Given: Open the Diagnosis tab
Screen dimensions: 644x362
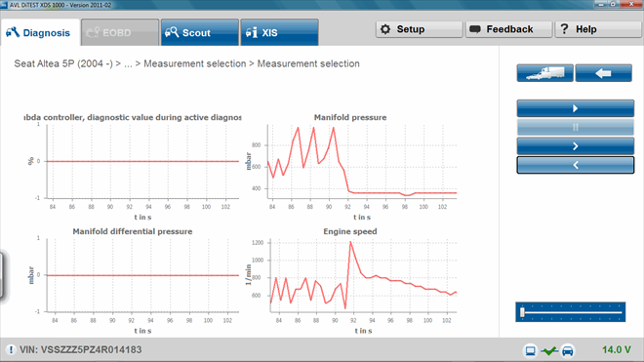Looking at the screenshot, I should [40, 32].
